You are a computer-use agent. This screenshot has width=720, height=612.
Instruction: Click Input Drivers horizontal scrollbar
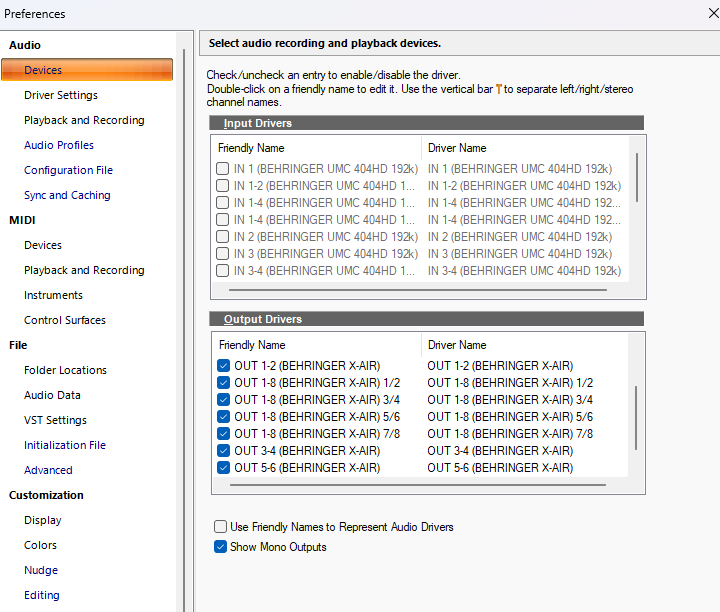(418, 290)
